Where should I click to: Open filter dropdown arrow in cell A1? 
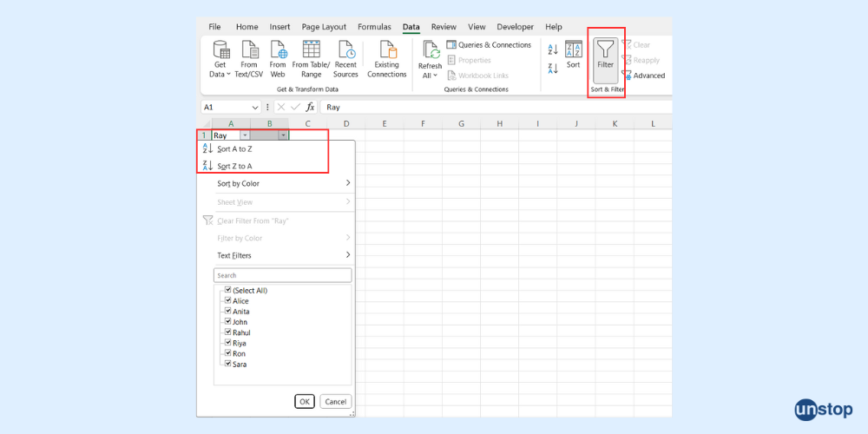coord(246,135)
